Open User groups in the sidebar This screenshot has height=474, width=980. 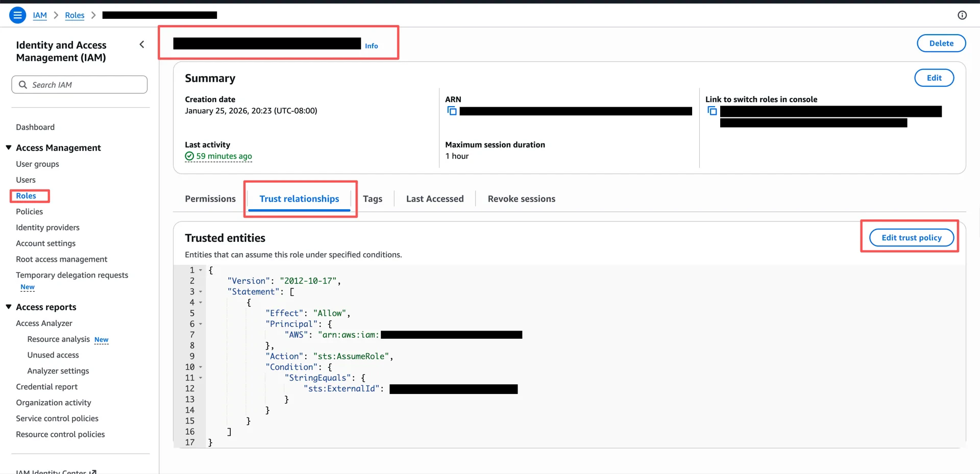click(37, 164)
